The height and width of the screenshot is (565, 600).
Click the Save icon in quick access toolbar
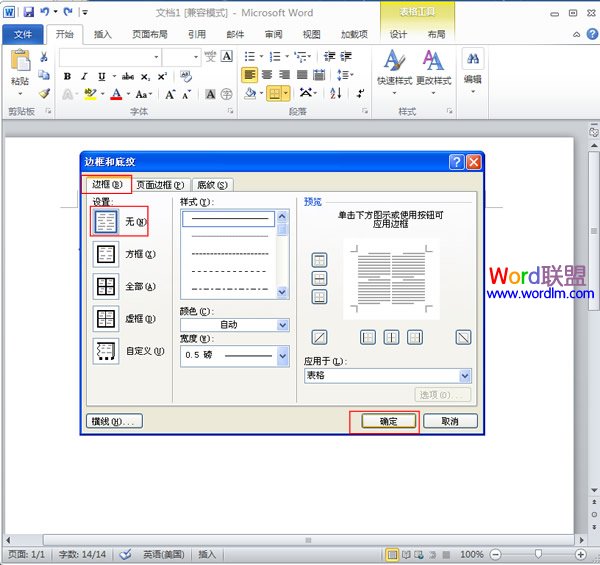click(28, 12)
